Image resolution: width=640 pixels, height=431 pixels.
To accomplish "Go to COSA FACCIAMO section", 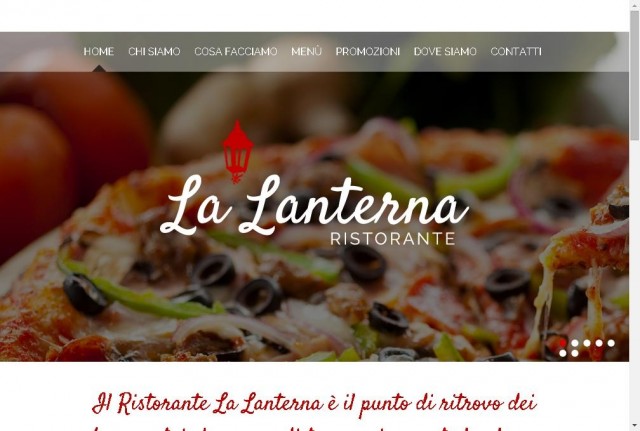I will [x=236, y=51].
